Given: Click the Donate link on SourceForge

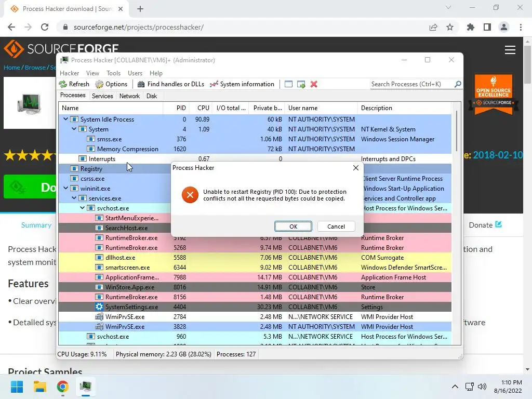Looking at the screenshot, I should (x=485, y=225).
